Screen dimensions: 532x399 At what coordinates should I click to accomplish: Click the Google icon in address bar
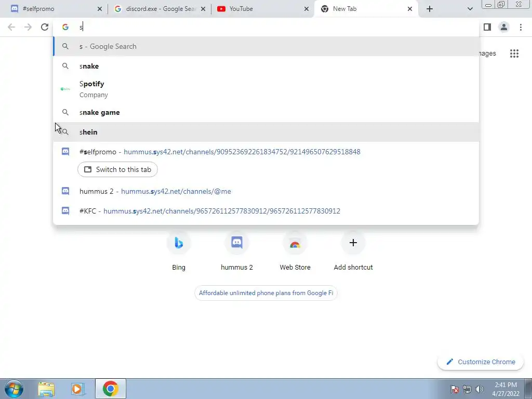tap(65, 27)
